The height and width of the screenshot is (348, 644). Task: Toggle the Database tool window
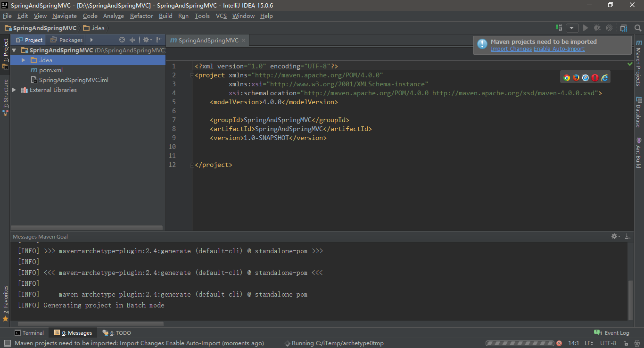point(639,112)
